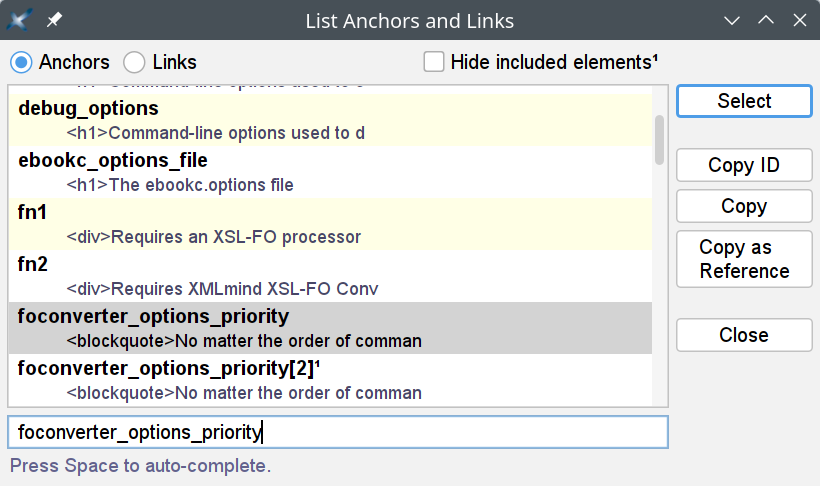Select the Anchors radio button
This screenshot has width=820, height=486.
click(x=21, y=62)
